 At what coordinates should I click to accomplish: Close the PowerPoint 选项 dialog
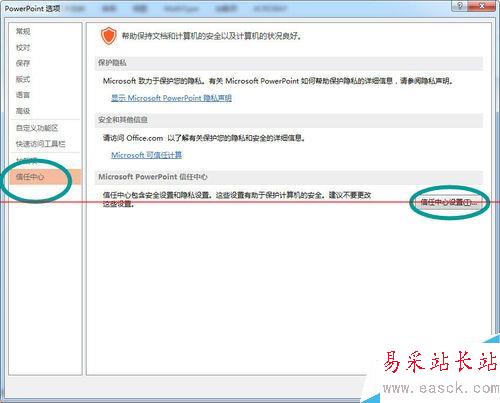(x=482, y=6)
